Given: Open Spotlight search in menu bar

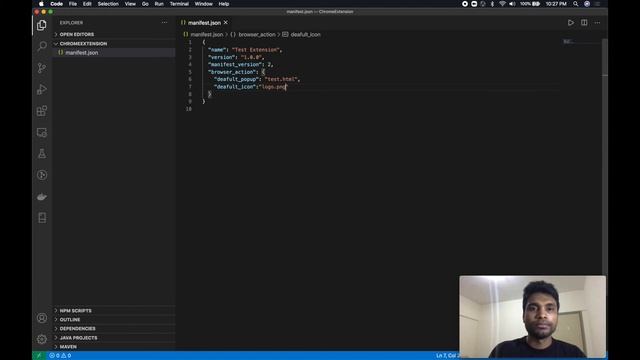Looking at the screenshot, I should click(x=576, y=4).
